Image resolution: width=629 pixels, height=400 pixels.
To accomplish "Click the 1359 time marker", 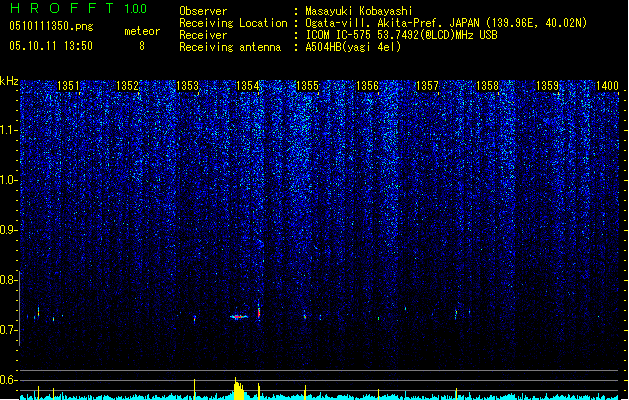I will pyautogui.click(x=547, y=86).
